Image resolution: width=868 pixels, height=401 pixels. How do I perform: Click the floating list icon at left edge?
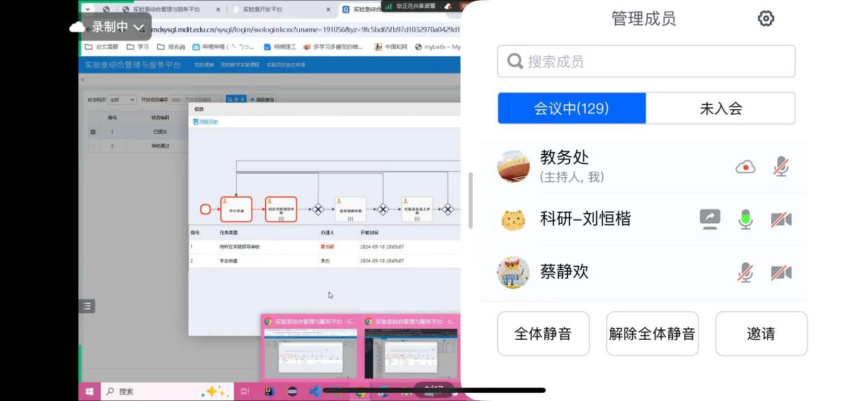tap(87, 306)
